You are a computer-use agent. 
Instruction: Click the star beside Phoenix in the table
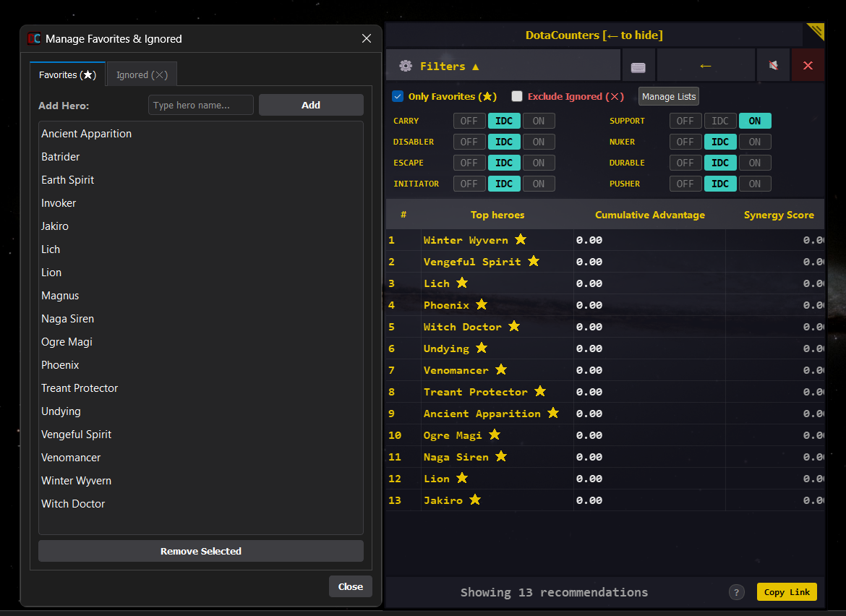pos(482,304)
